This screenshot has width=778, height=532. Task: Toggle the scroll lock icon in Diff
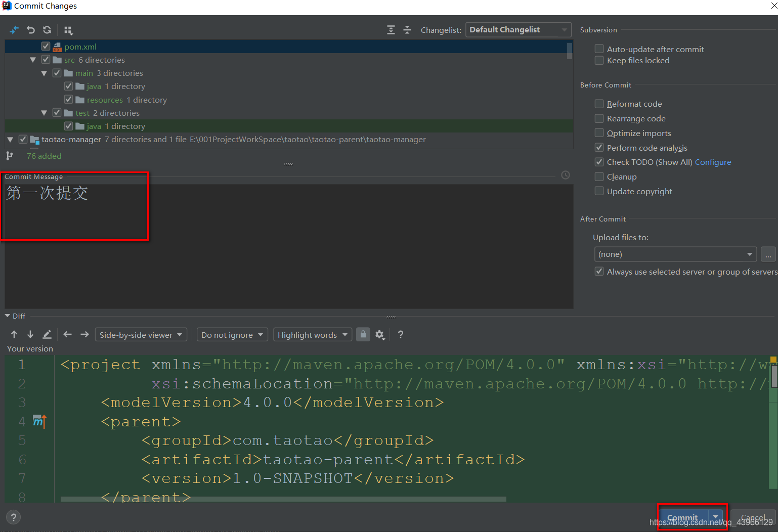(x=363, y=334)
